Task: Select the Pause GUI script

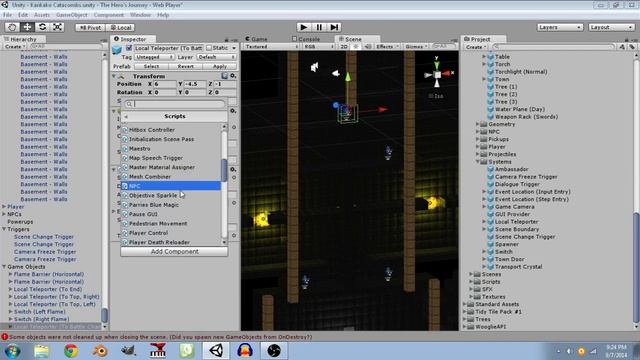Action: 171,214
